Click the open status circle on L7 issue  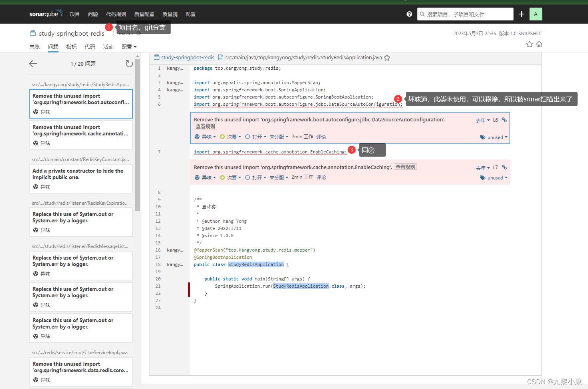tap(248, 177)
